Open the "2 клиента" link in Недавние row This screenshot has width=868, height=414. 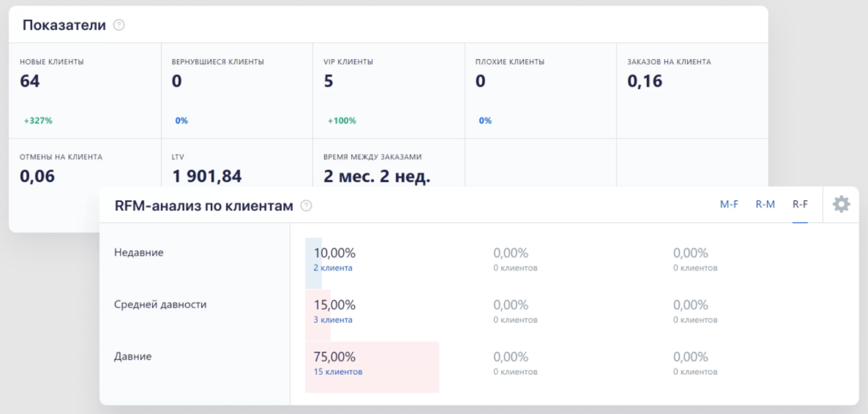coord(333,268)
